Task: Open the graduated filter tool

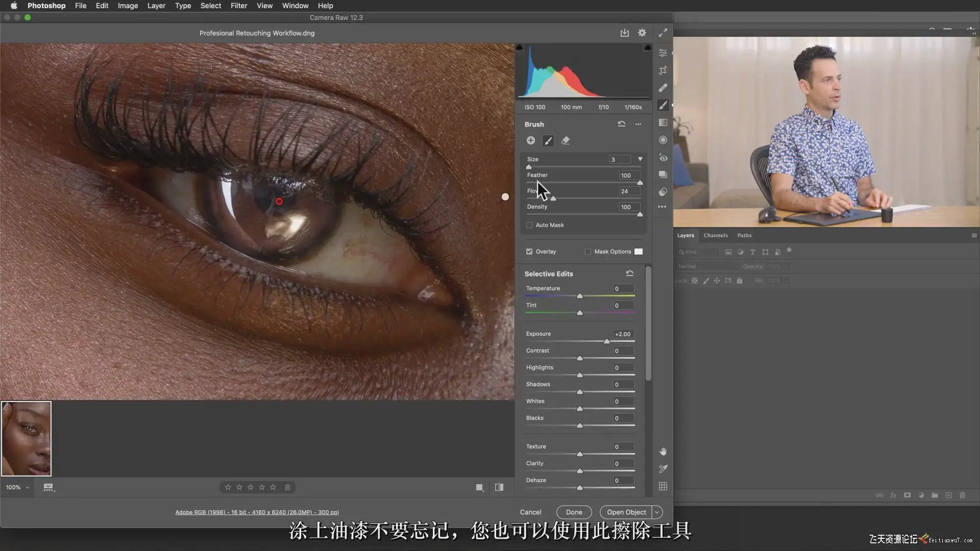Action: tap(663, 122)
